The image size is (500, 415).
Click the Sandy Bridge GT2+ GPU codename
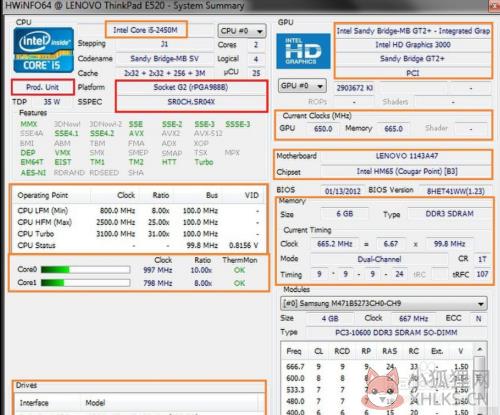click(x=413, y=59)
